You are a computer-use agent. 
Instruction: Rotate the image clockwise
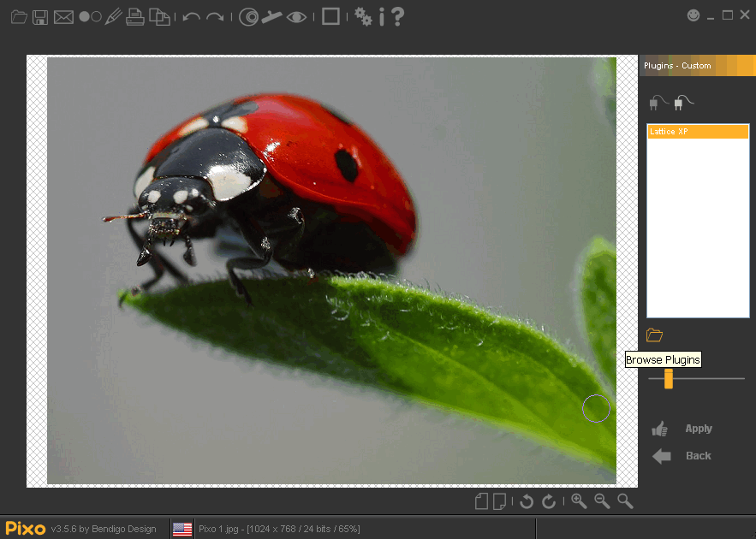pos(549,501)
